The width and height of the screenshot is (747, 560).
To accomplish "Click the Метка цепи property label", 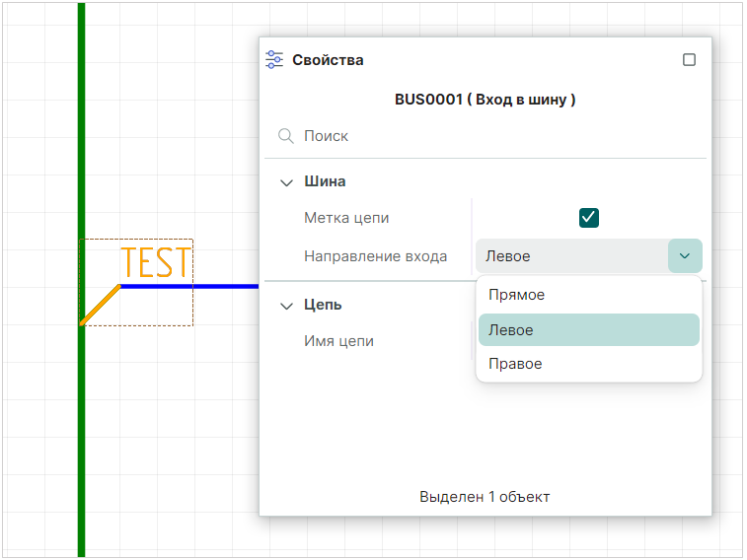I will 346,218.
